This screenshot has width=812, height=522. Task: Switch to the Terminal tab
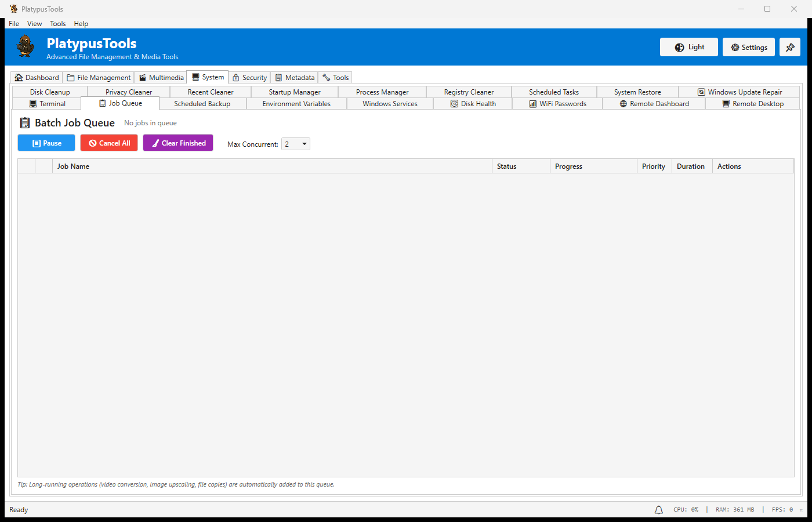pos(47,104)
